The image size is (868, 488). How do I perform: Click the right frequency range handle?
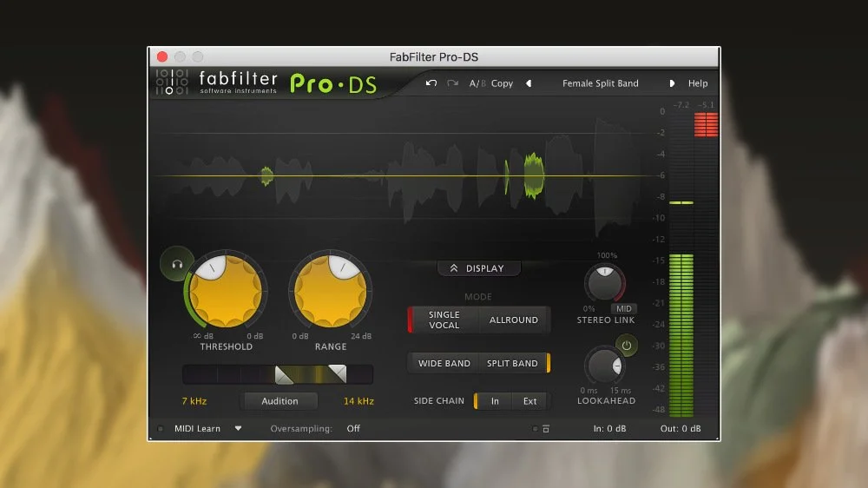337,374
